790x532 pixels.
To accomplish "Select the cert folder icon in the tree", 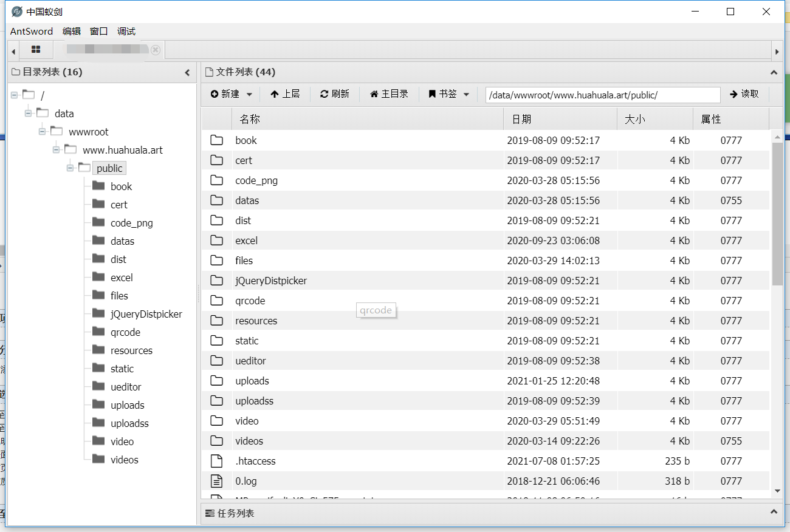I will [99, 204].
